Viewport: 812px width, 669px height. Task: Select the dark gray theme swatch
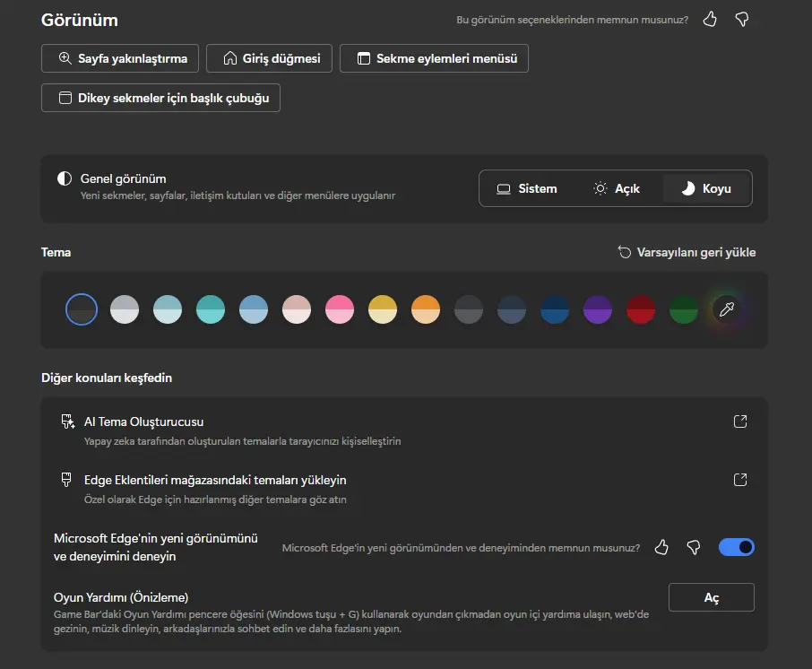468,309
